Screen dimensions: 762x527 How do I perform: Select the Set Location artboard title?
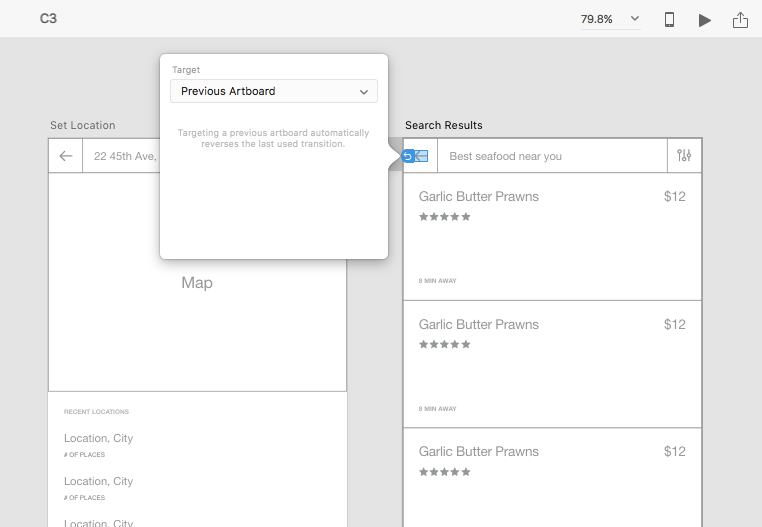83,125
